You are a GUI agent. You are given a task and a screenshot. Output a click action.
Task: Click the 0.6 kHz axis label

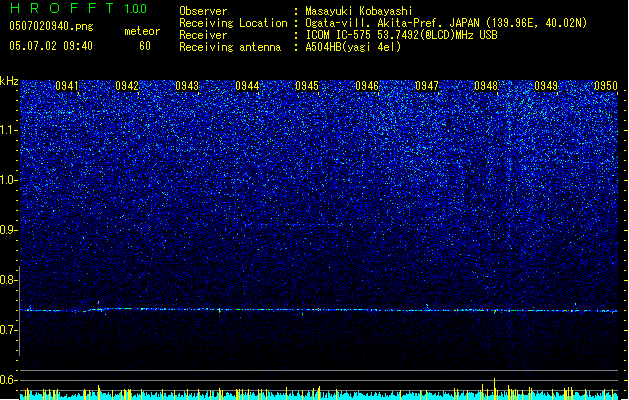[x=9, y=380]
